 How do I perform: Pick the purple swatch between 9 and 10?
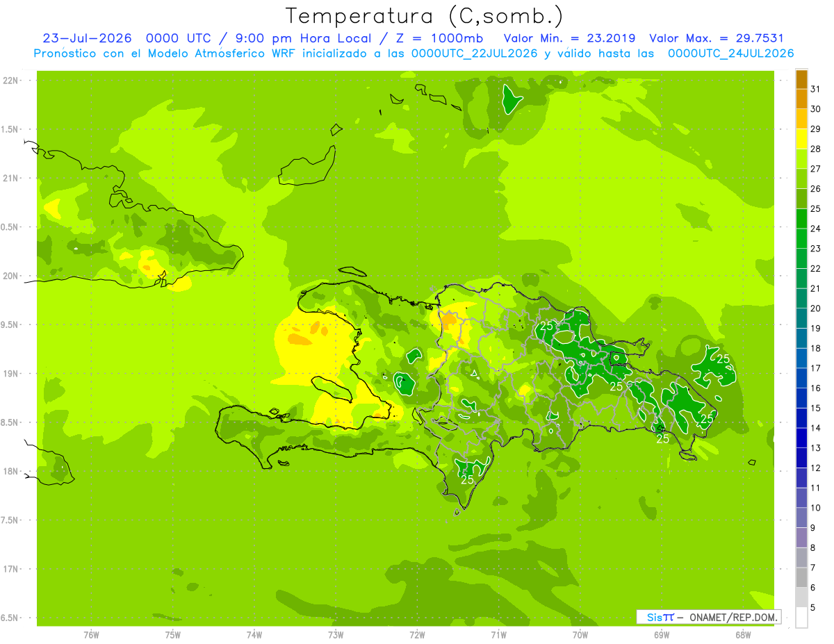801,518
